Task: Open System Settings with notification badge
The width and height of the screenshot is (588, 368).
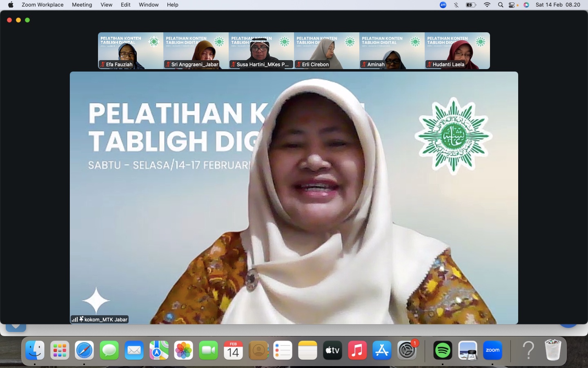Action: coord(407,350)
